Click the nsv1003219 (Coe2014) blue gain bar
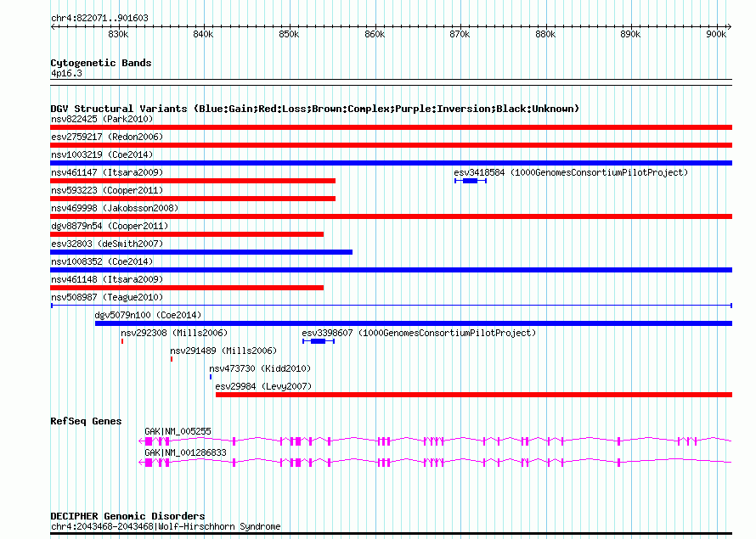 [391, 163]
